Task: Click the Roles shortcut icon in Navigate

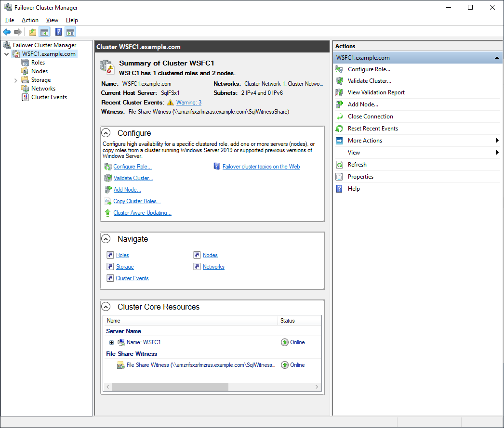Action: pyautogui.click(x=110, y=255)
